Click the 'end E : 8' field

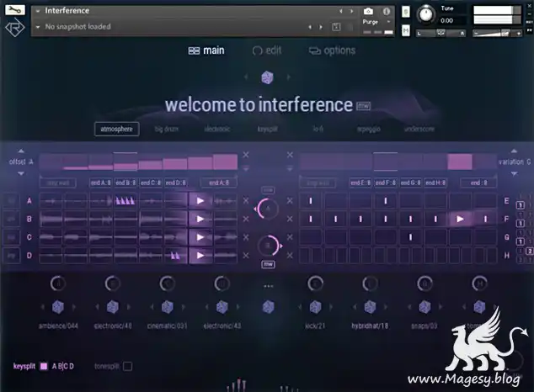[x=360, y=183]
